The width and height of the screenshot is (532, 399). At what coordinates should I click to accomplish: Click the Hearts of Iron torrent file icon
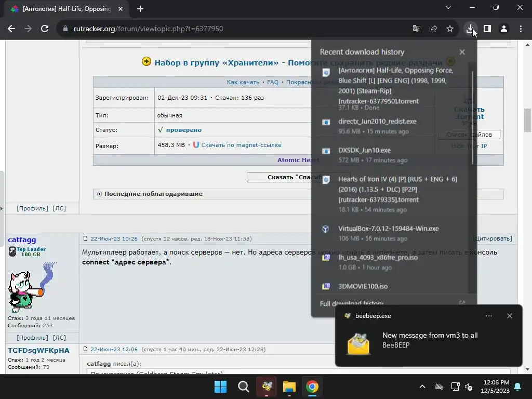tap(326, 179)
